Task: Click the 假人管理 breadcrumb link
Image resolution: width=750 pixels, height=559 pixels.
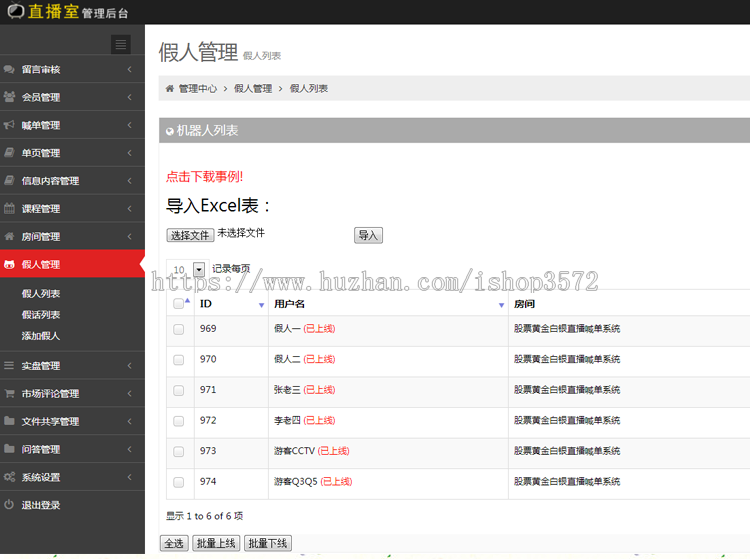Action: [x=253, y=88]
